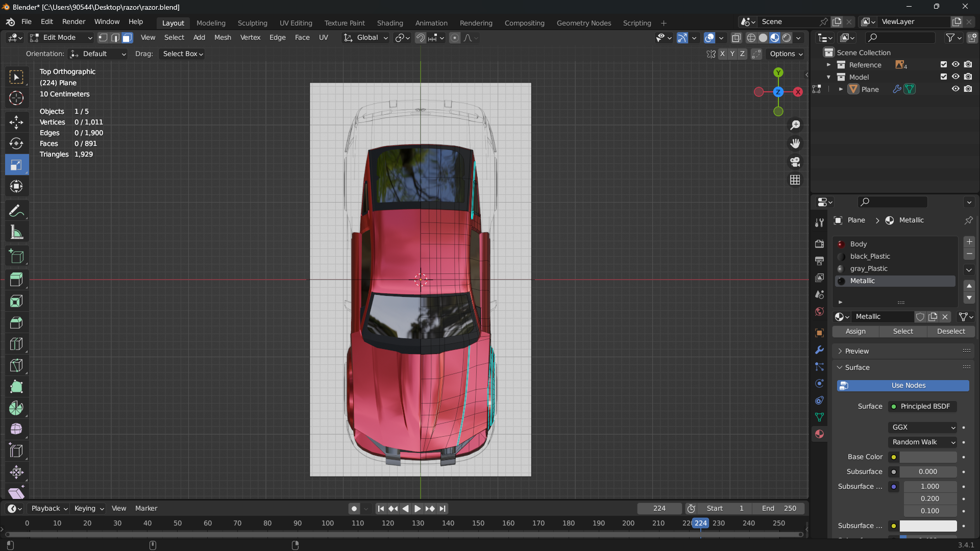Click the Assign material button
This screenshot has height=551, width=980.
pos(855,331)
